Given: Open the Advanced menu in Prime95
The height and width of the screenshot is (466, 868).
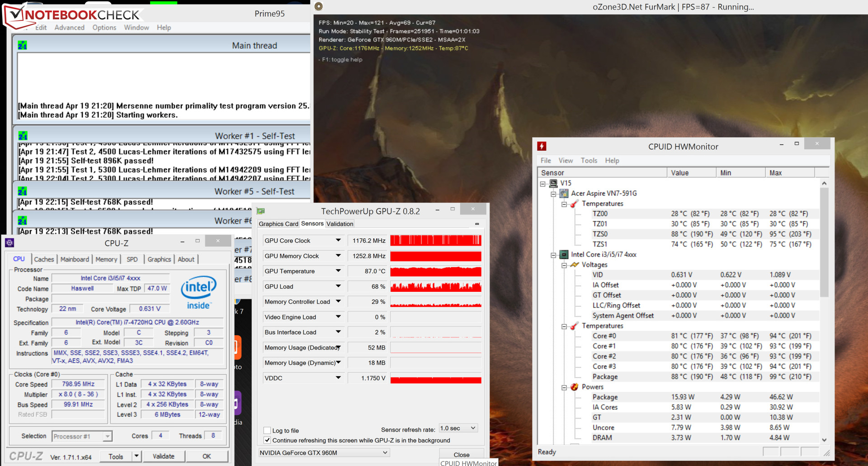Looking at the screenshot, I should [70, 28].
